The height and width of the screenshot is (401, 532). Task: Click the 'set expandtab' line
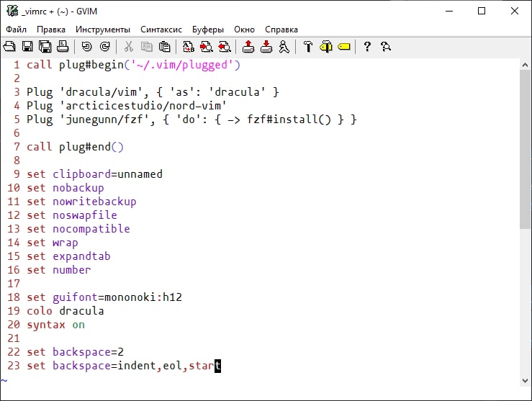click(x=68, y=256)
